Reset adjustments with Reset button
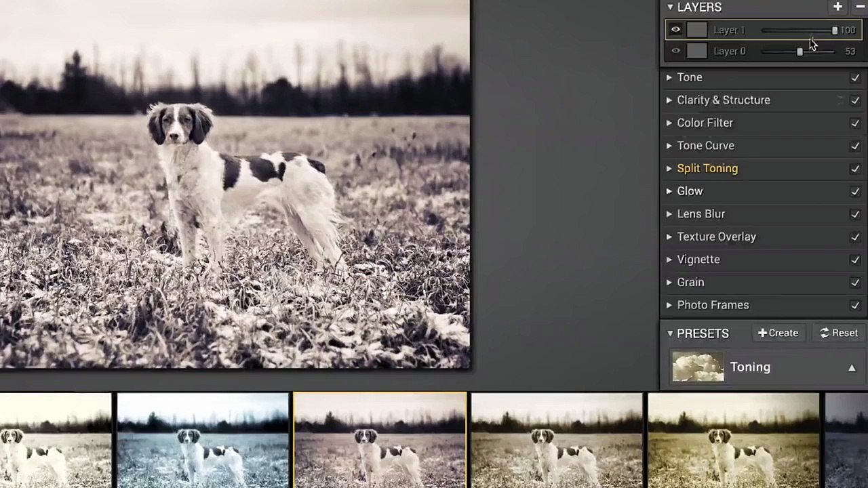The height and width of the screenshot is (488, 868). (x=839, y=333)
